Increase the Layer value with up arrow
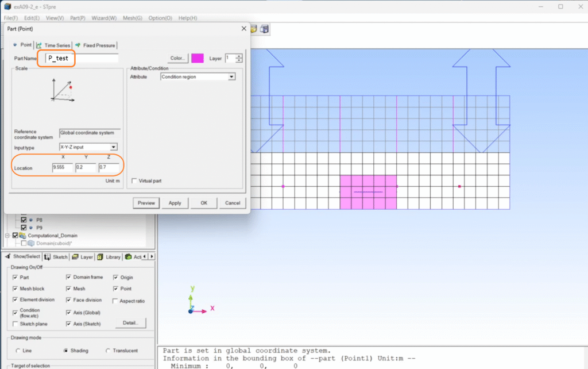This screenshot has width=588, height=369. (239, 56)
